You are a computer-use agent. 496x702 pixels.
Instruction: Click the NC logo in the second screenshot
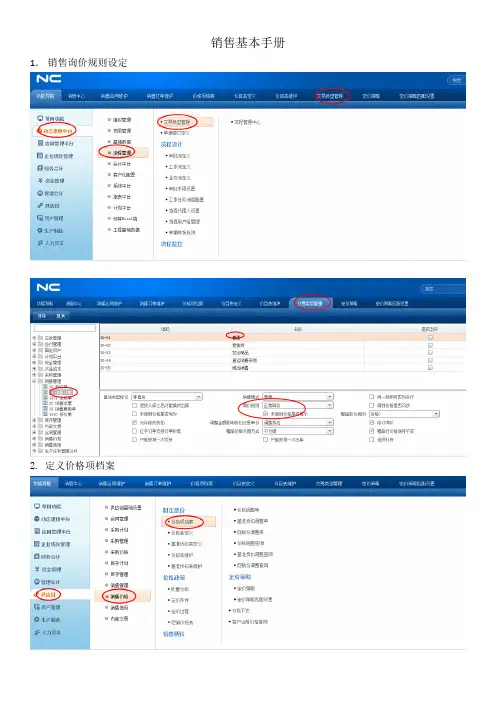click(x=48, y=287)
